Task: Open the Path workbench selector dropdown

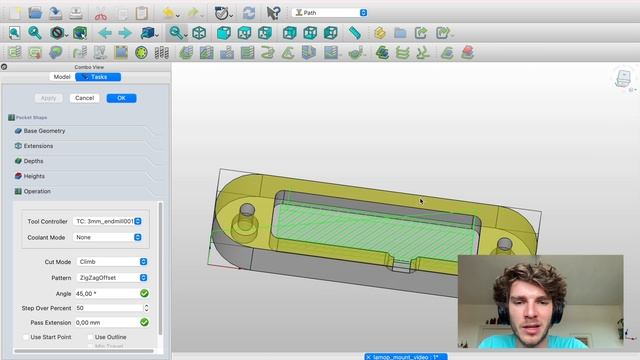Action: tap(329, 13)
